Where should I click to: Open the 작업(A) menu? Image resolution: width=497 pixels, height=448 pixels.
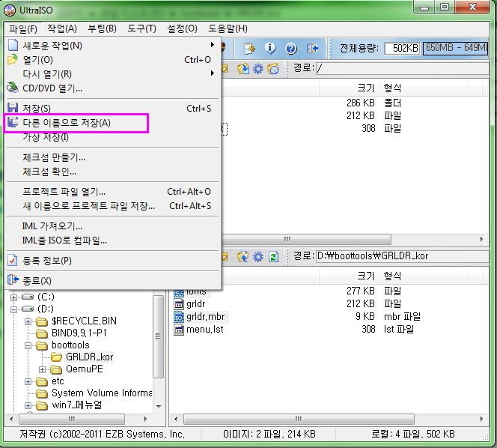[x=62, y=28]
